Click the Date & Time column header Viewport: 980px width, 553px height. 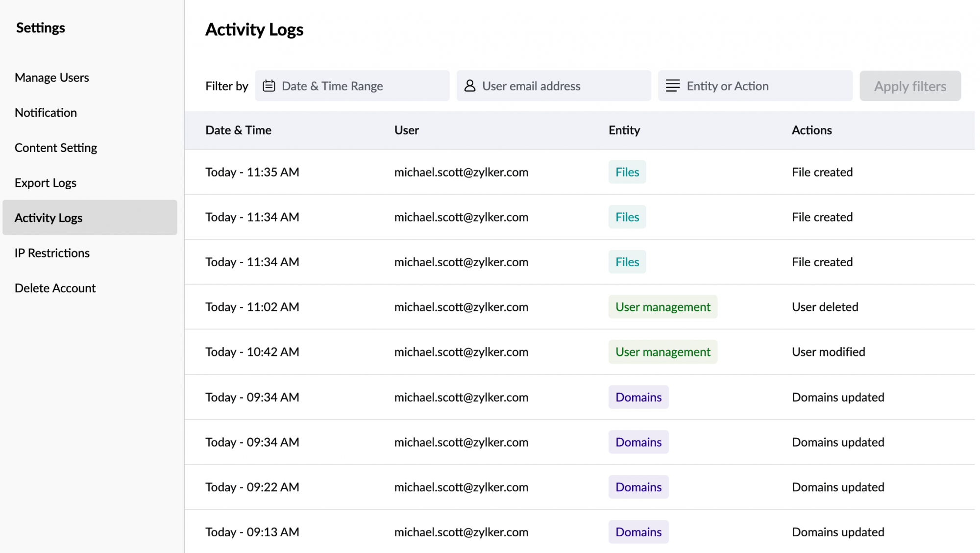[238, 130]
